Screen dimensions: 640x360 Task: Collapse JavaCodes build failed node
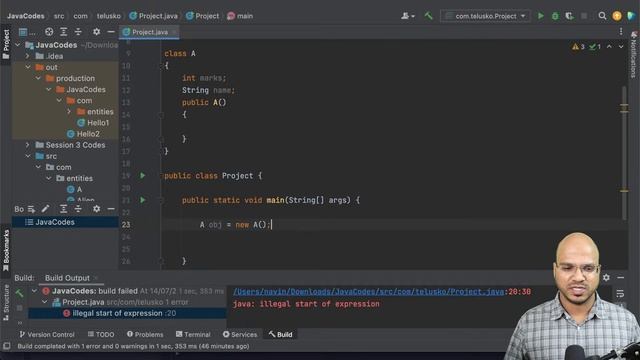(34, 291)
